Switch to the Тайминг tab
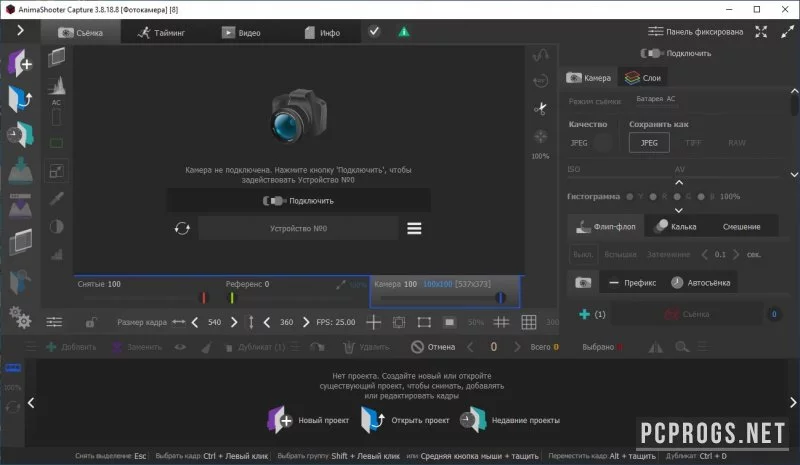The image size is (800, 465). pos(161,33)
